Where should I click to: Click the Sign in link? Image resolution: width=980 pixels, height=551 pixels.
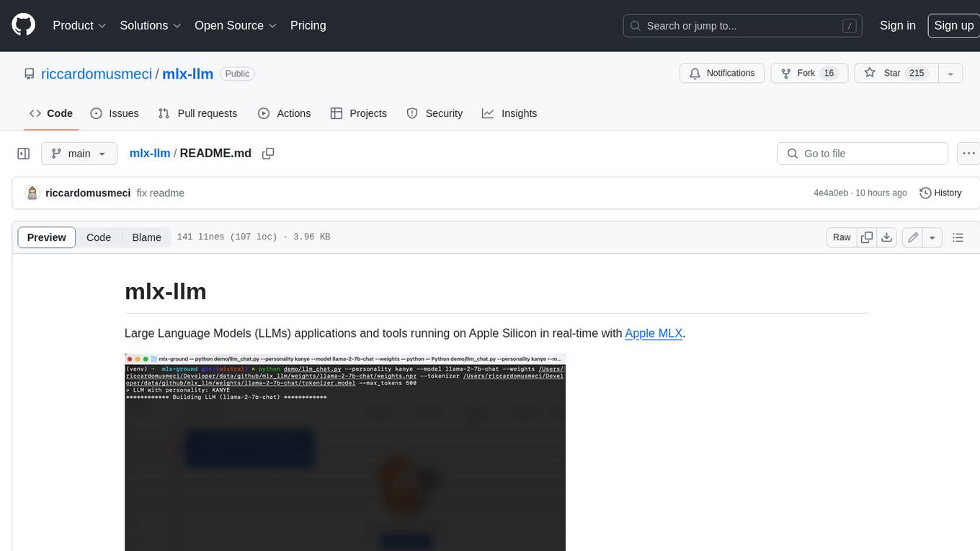coord(897,25)
